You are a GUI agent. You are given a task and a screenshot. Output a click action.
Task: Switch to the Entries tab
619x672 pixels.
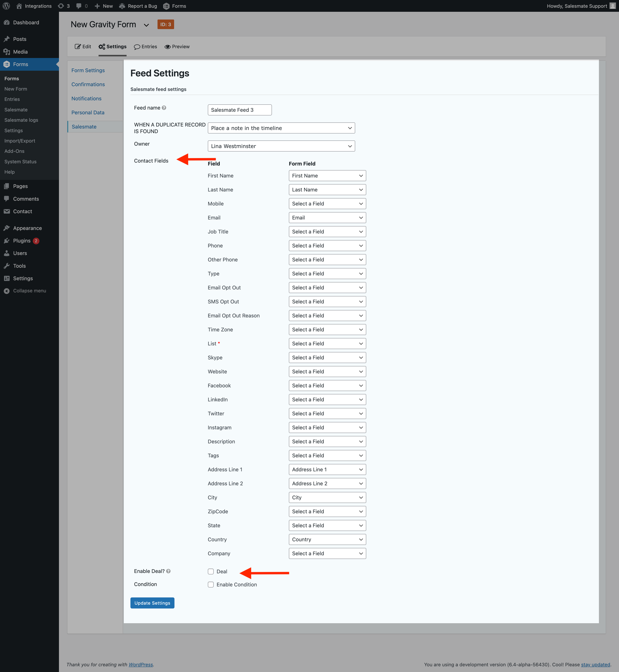click(145, 47)
